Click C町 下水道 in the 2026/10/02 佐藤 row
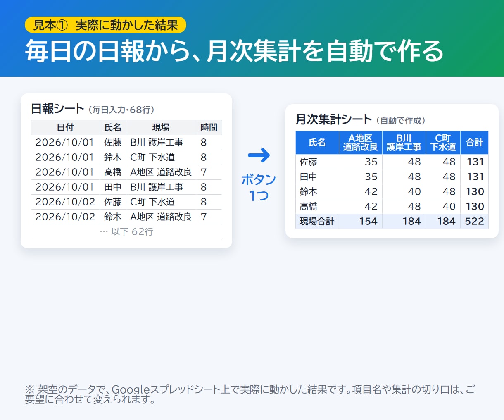 coord(152,202)
